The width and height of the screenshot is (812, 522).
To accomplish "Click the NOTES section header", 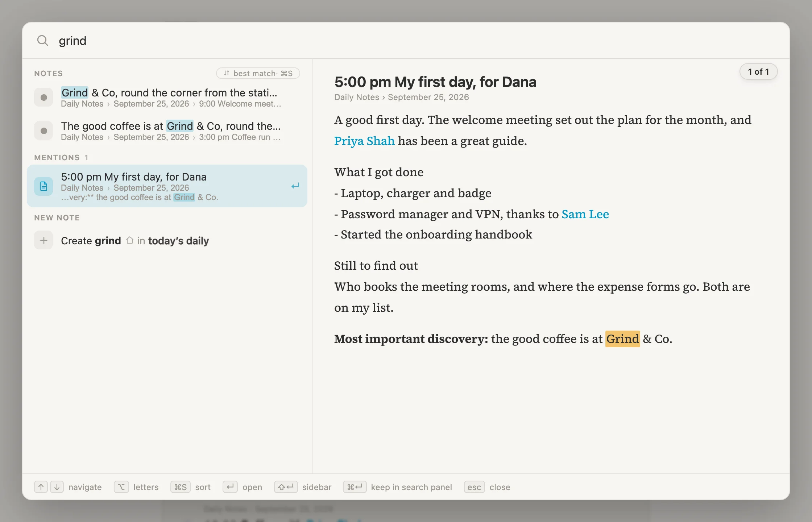I will (49, 74).
